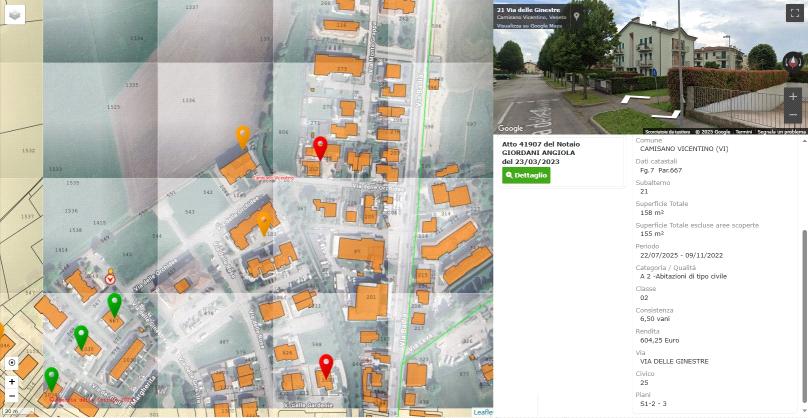Zoom out the Street View image
The height and width of the screenshot is (418, 808).
[793, 115]
